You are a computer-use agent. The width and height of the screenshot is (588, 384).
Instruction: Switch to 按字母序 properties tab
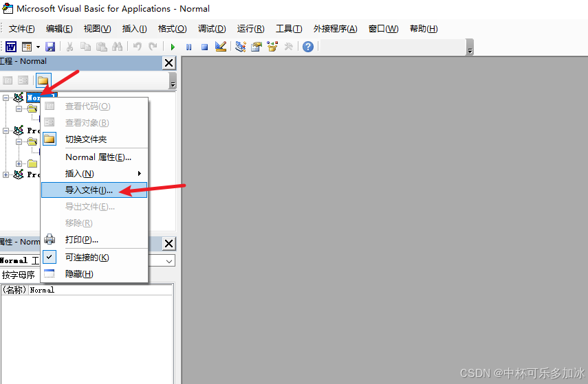click(19, 275)
